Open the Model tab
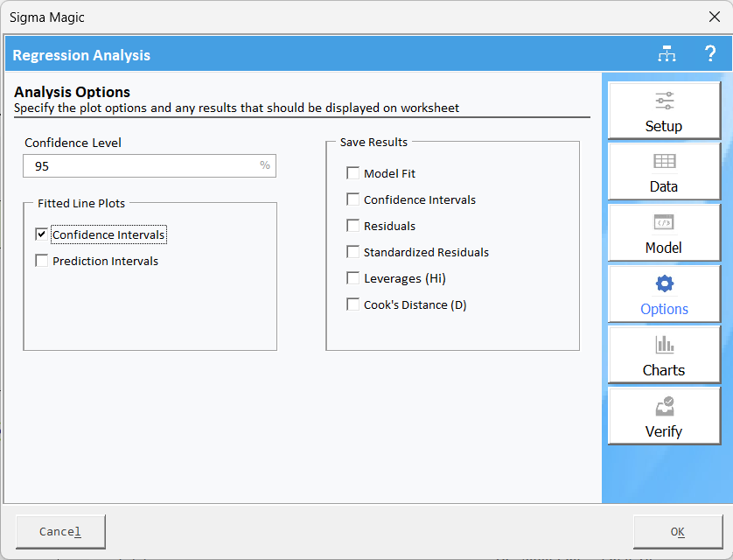733x560 pixels. (x=664, y=233)
